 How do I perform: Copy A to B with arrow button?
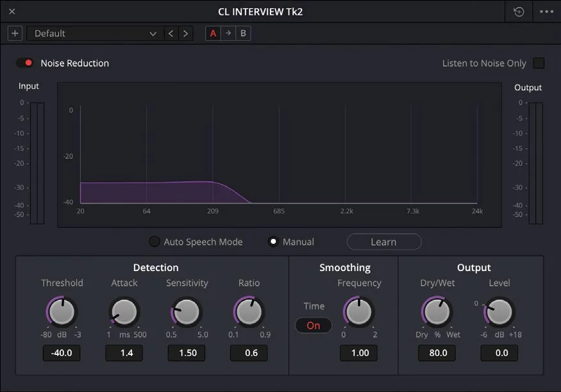tap(228, 33)
